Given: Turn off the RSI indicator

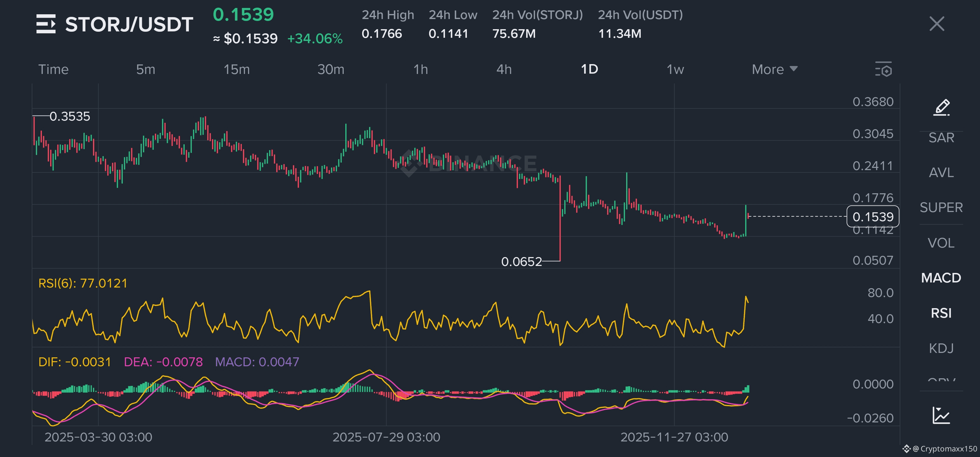Looking at the screenshot, I should click(941, 313).
